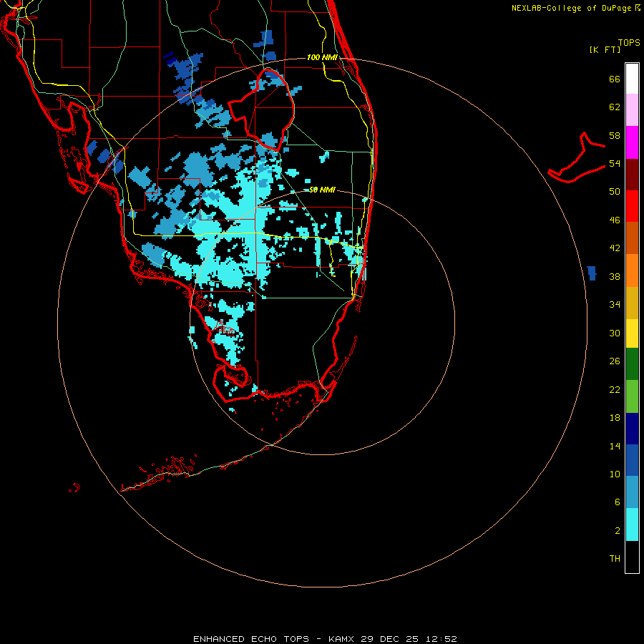The height and width of the screenshot is (644, 644).
Task: Click the [K FT] units label
Action: (x=605, y=50)
